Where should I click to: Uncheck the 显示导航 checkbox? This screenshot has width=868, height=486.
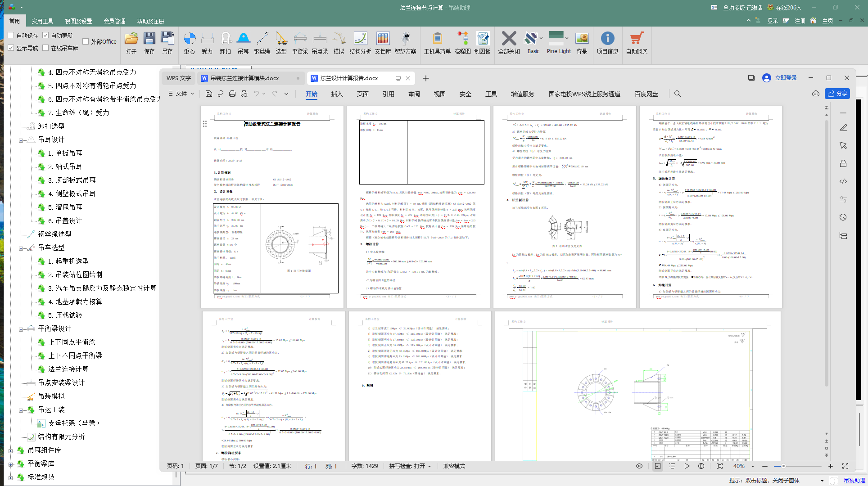(x=11, y=48)
